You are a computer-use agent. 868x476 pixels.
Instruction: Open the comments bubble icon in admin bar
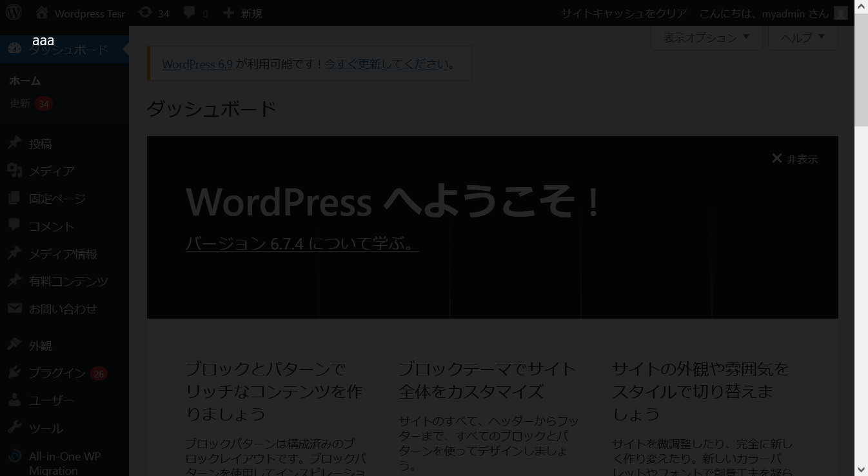190,13
